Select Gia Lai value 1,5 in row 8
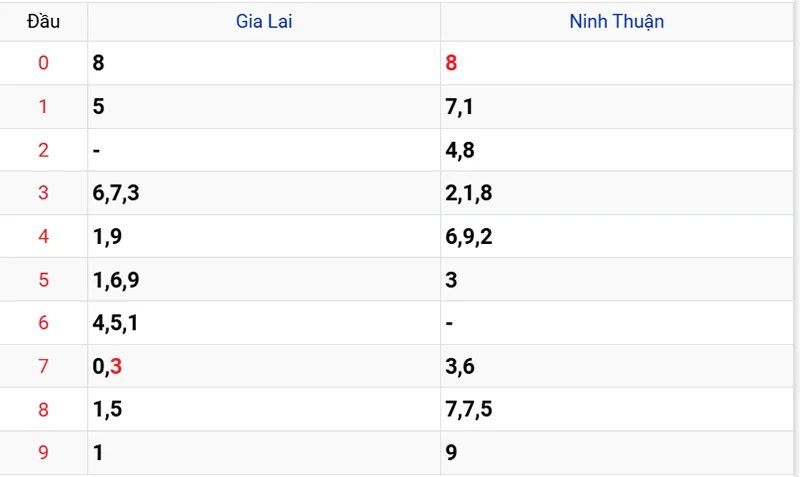Screen dimensions: 800x477 (107, 409)
